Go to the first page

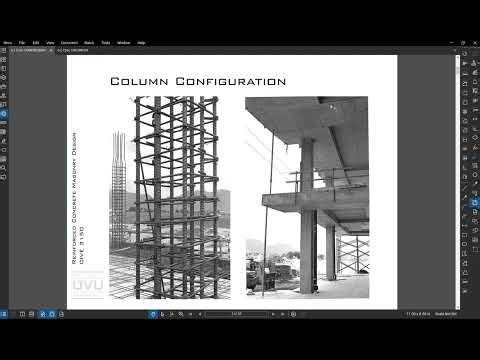pos(191,314)
